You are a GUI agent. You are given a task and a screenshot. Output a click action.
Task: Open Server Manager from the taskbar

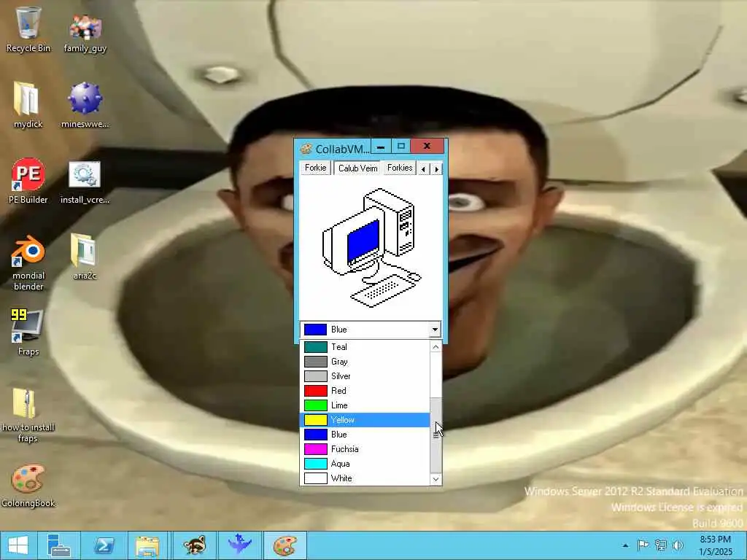click(x=59, y=545)
